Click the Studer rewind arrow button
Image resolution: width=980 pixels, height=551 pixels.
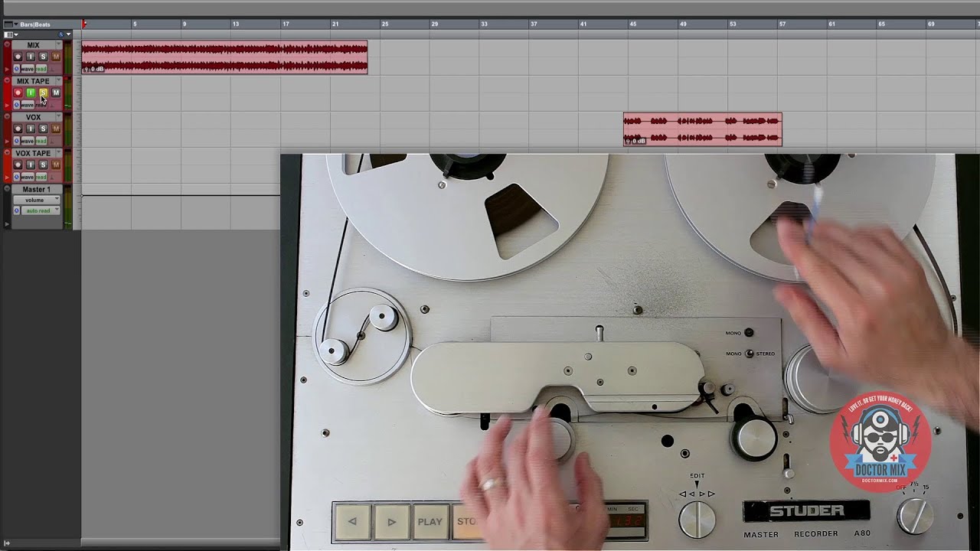[x=352, y=522]
